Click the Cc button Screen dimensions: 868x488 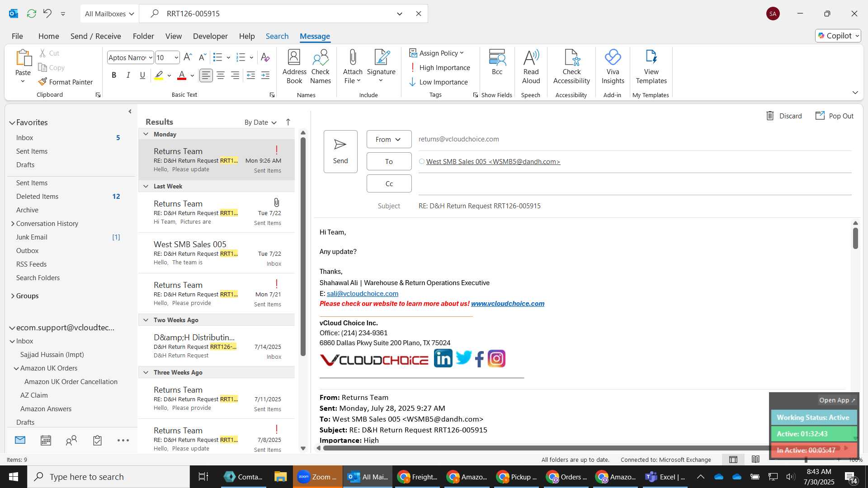pyautogui.click(x=389, y=183)
